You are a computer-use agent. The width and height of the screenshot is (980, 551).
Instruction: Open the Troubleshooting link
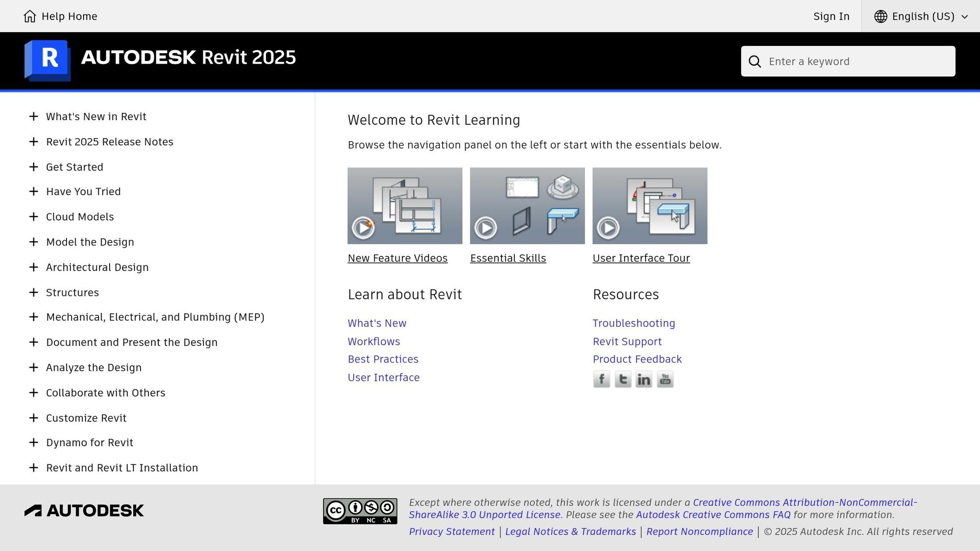coord(634,323)
